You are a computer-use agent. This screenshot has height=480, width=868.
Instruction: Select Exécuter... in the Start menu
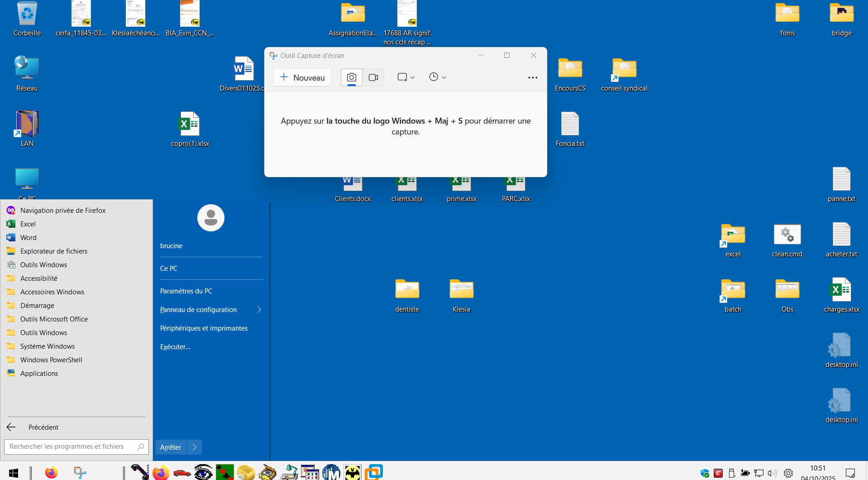[175, 347]
